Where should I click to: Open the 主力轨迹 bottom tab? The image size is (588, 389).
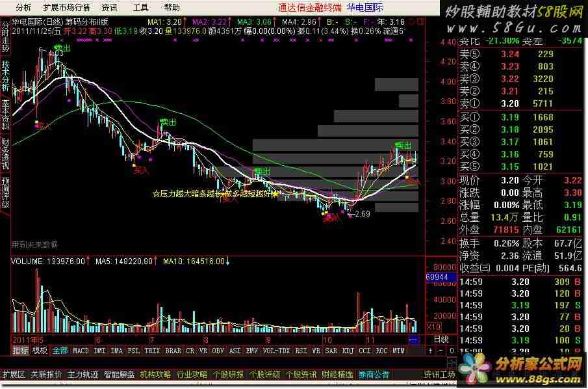tap(83, 374)
